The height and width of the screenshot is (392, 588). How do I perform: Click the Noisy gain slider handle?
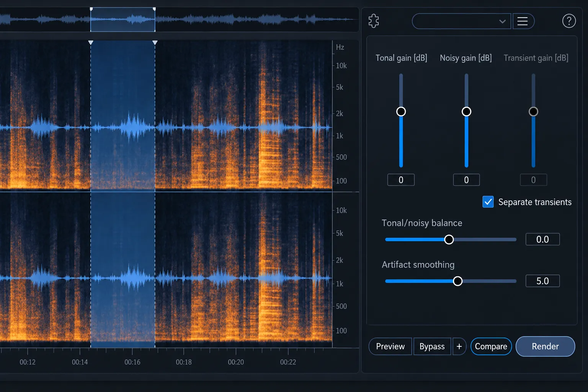click(x=466, y=111)
